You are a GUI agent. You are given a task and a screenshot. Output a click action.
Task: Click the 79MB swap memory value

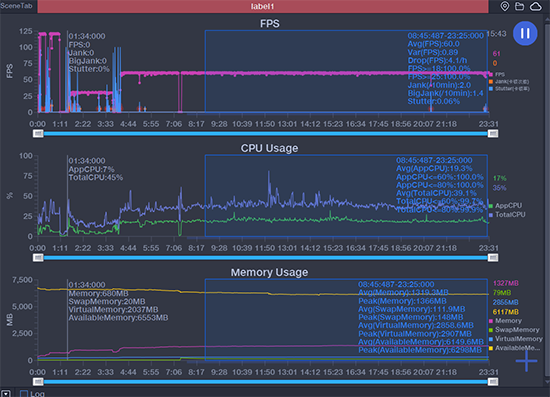pos(502,292)
